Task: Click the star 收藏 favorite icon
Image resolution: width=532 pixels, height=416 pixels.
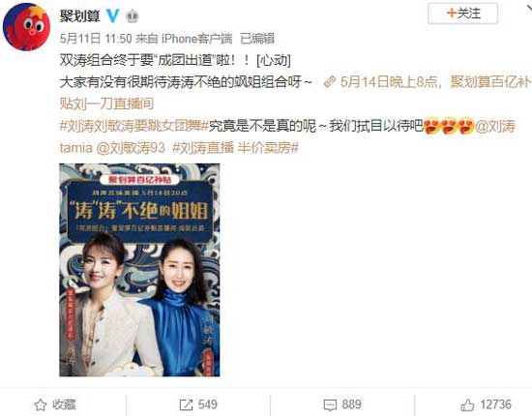Action: click(x=41, y=404)
